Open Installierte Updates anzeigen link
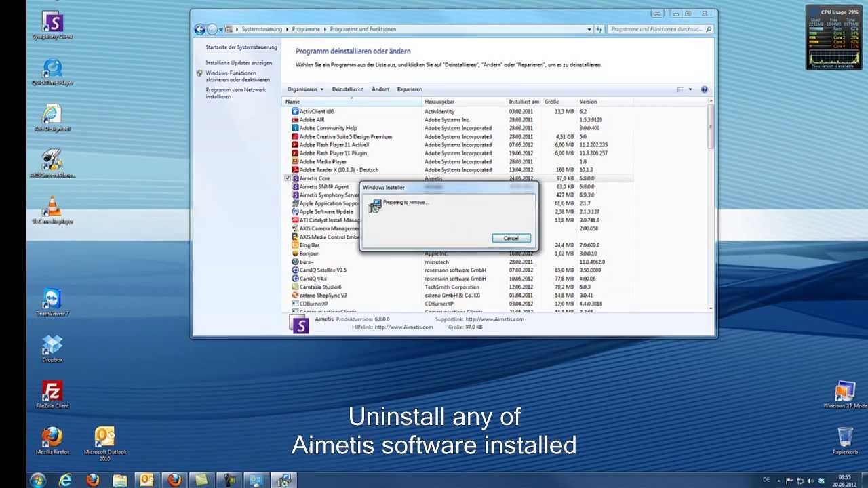868x488 pixels. click(239, 63)
